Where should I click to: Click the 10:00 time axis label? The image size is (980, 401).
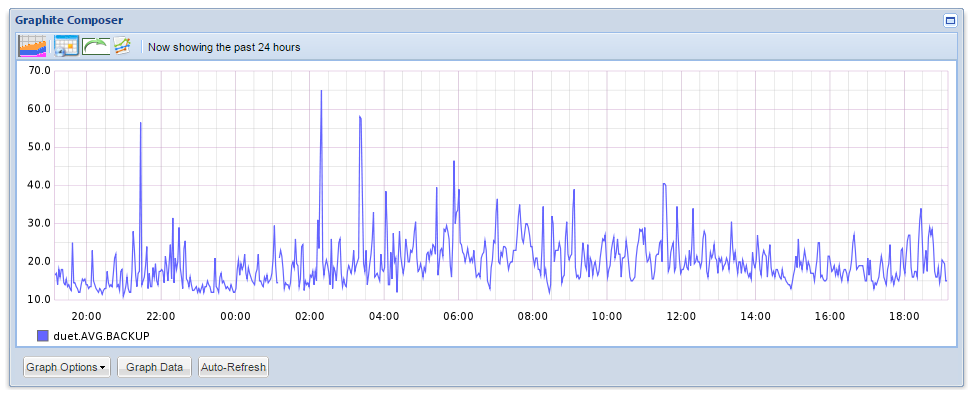pyautogui.click(x=607, y=316)
